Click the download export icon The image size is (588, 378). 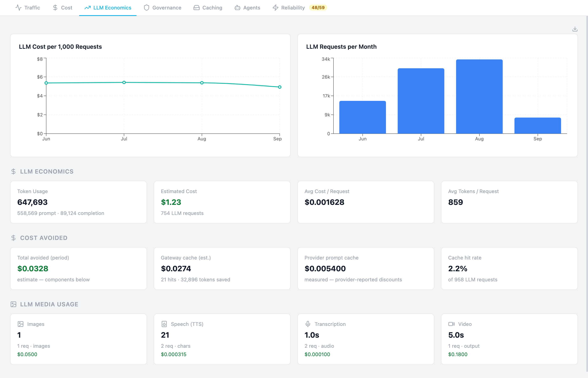pyautogui.click(x=575, y=29)
